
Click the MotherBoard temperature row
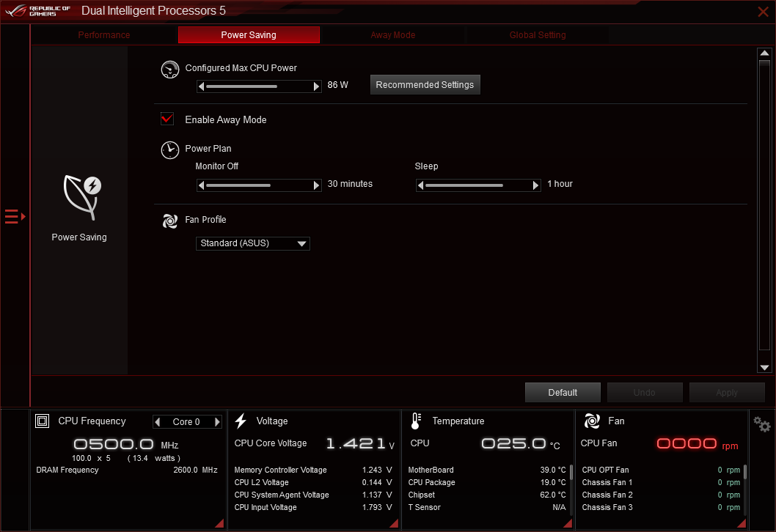pyautogui.click(x=487, y=470)
